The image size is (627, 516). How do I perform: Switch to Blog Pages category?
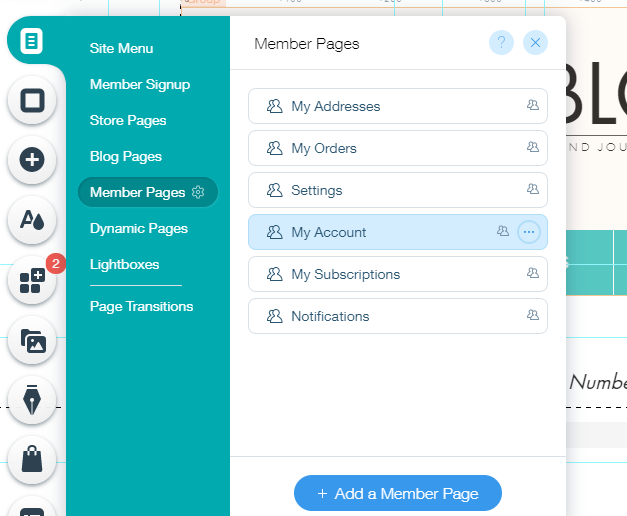[126, 156]
